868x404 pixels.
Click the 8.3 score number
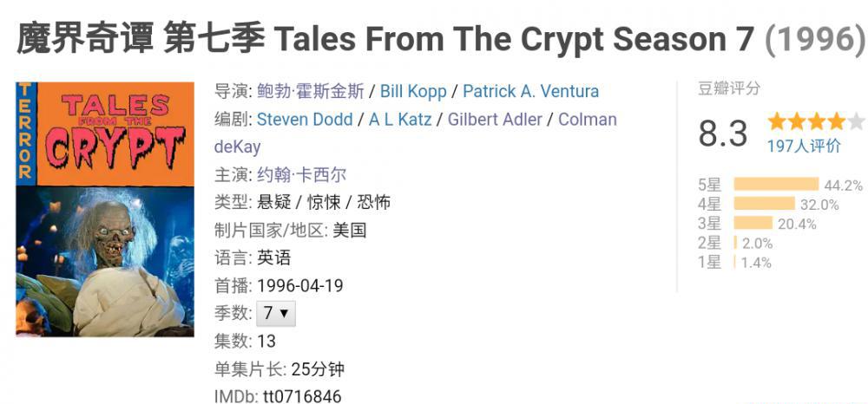(x=722, y=134)
